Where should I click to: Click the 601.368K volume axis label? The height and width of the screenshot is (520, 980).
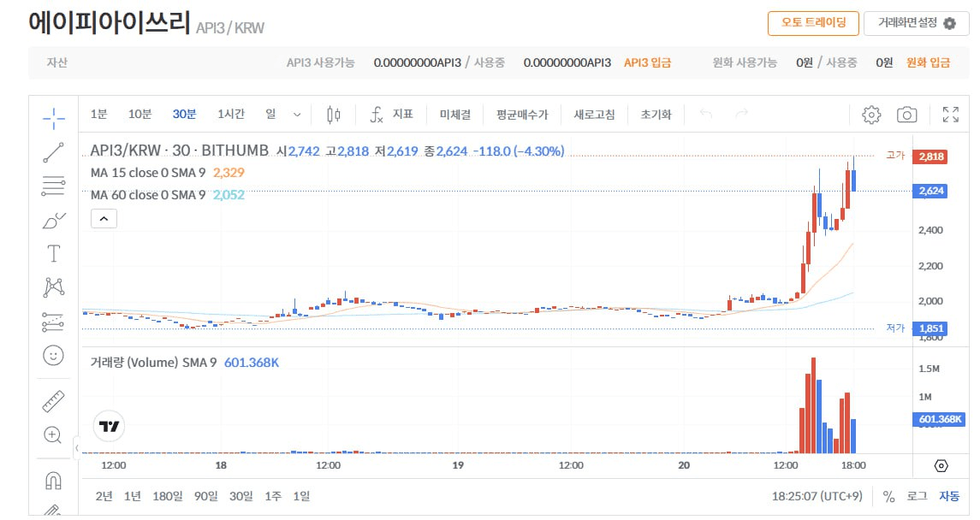pyautogui.click(x=939, y=419)
